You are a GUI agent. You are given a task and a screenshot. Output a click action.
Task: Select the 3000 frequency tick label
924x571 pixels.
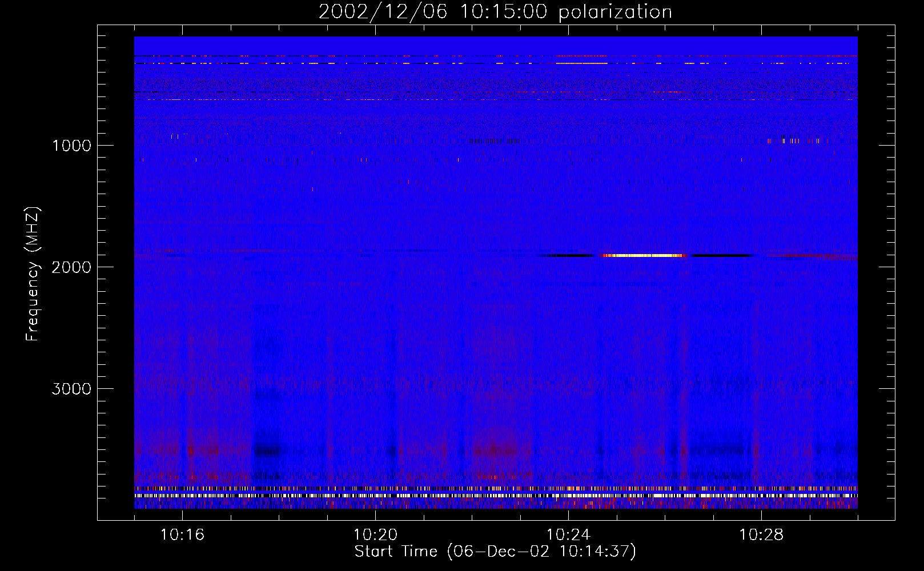coord(71,389)
